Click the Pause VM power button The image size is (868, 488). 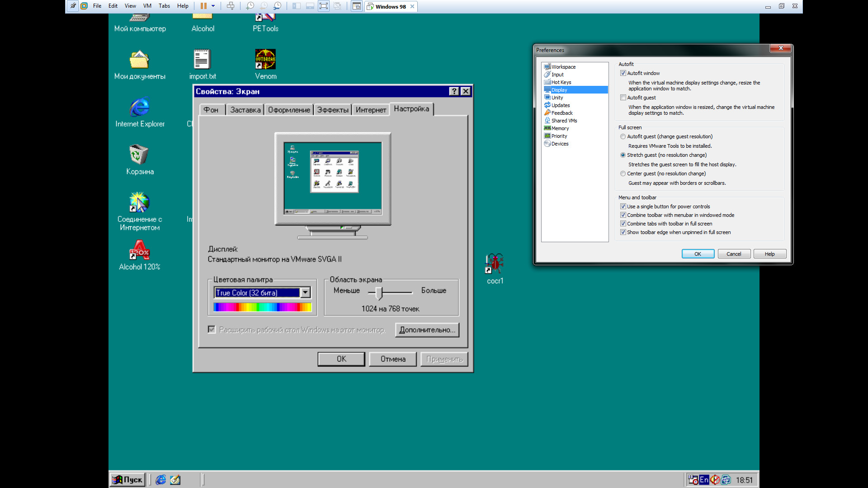[203, 6]
